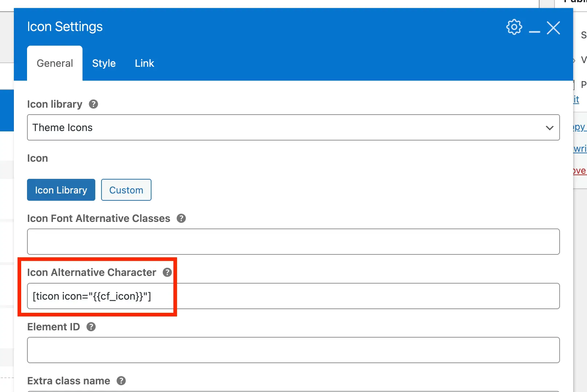The image size is (587, 392).
Task: Click the help icon beside Icon Alternative Character
Action: pos(167,272)
